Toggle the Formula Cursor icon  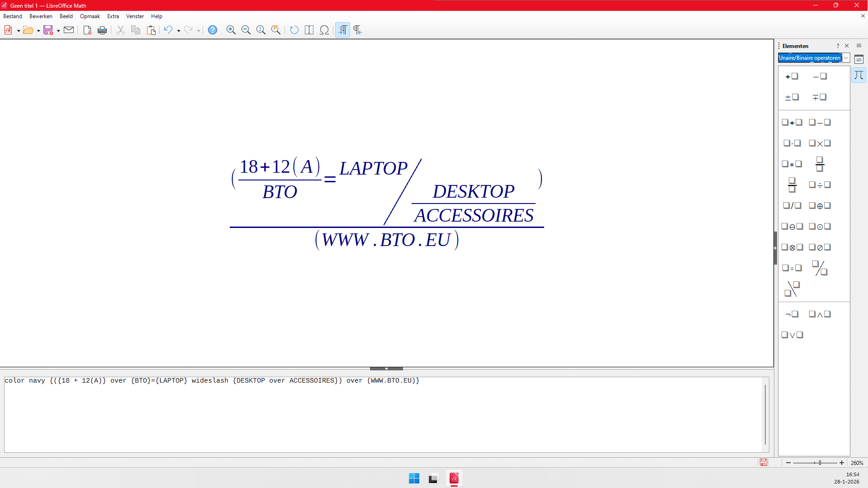point(309,30)
